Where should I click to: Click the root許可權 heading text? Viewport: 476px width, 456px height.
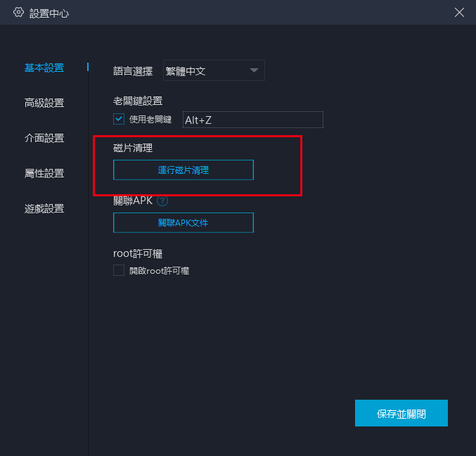[x=138, y=253]
